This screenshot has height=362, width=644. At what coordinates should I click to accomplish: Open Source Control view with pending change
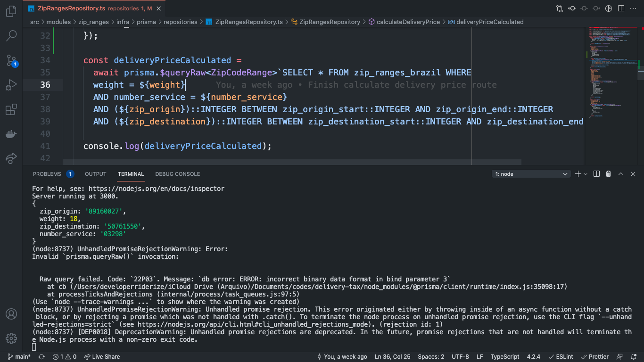click(x=11, y=60)
